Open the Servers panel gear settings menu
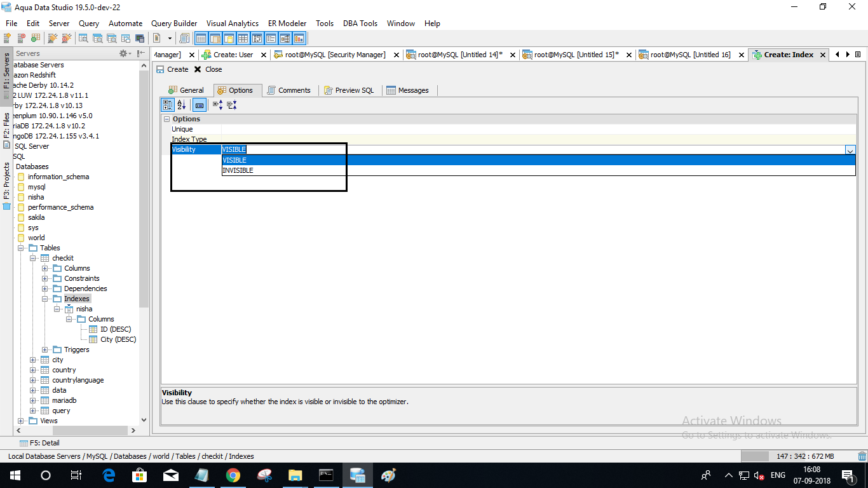Screen dimensions: 868x488 click(x=125, y=54)
